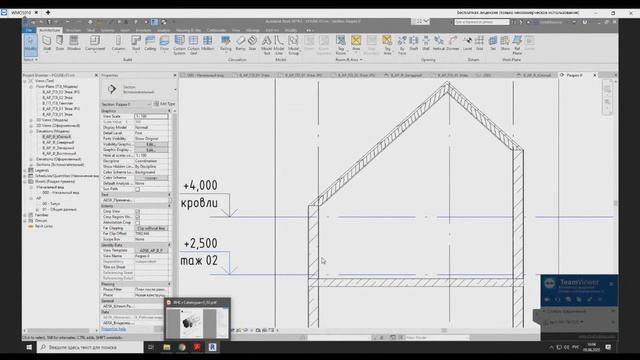The width and height of the screenshot is (640, 360).
Task: Select the Grid datum tool
Action: (x=480, y=43)
